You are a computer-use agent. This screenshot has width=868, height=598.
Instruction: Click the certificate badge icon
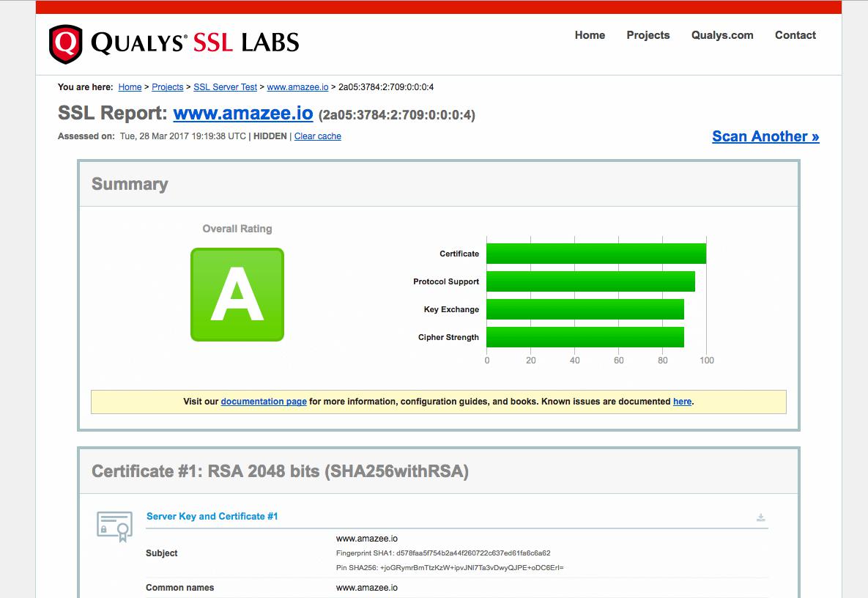click(x=115, y=526)
